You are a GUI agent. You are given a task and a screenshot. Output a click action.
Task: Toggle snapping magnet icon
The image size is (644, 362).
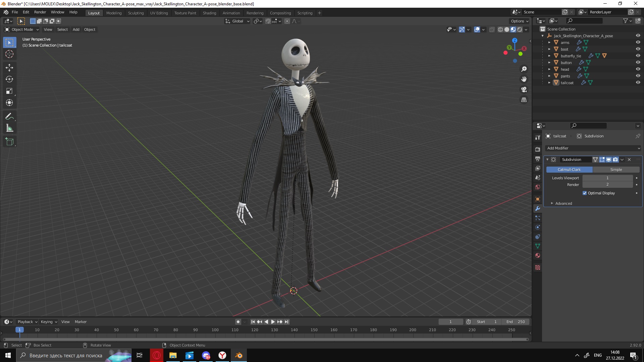(x=268, y=21)
